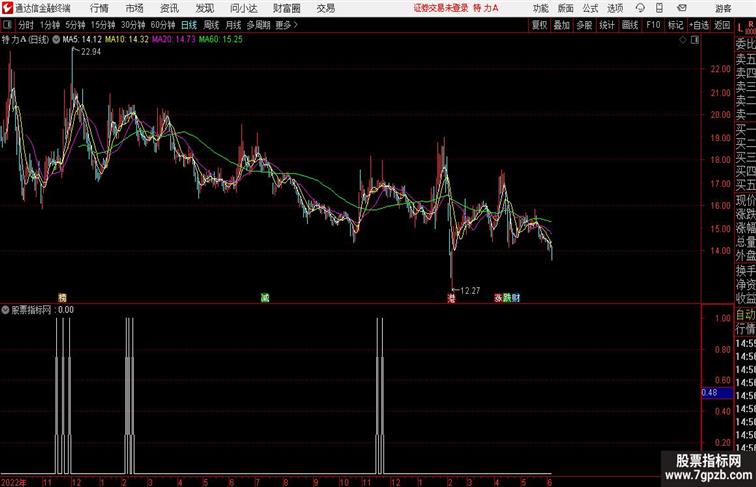
Task: Open the F10 company info button
Action: (653, 25)
